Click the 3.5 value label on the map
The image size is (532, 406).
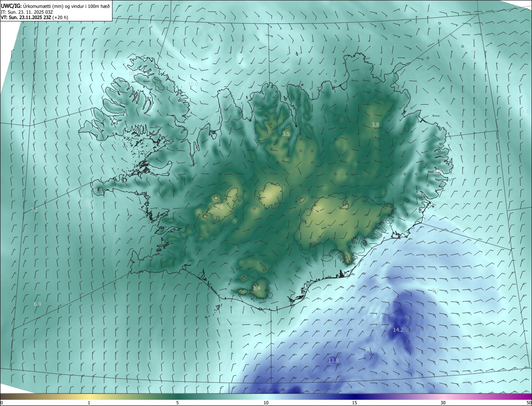[x=286, y=134]
